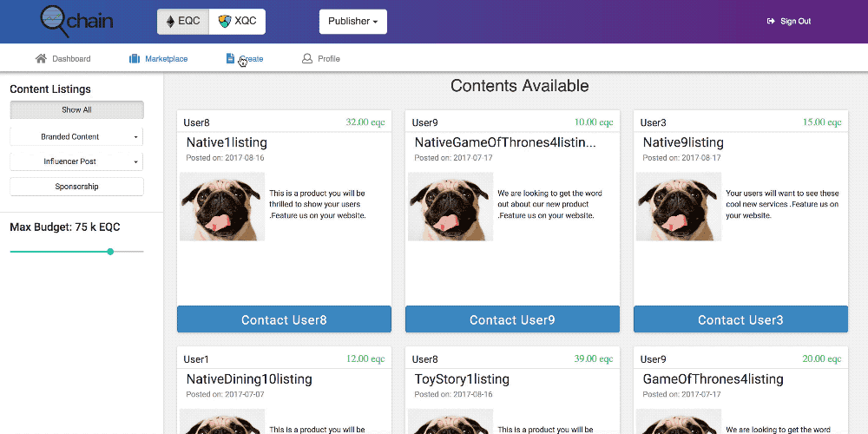
Task: Switch currency to EQC
Action: [x=183, y=22]
